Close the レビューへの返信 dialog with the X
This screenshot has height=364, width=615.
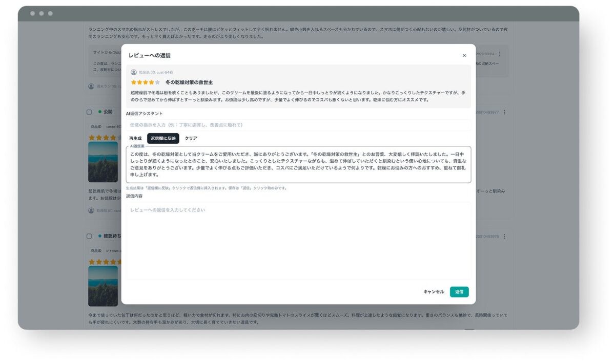(464, 55)
